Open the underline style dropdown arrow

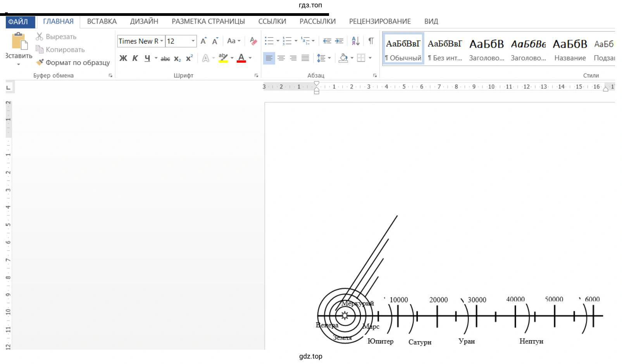tap(156, 58)
